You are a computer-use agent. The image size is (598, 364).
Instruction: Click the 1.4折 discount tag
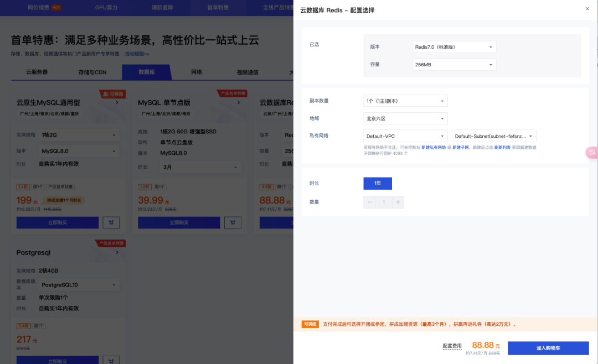(23, 187)
